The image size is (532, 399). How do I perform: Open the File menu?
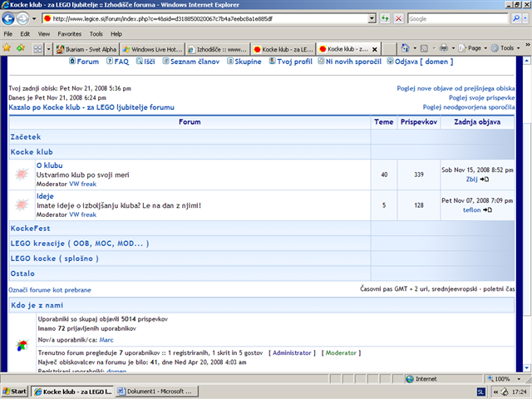(x=7, y=34)
